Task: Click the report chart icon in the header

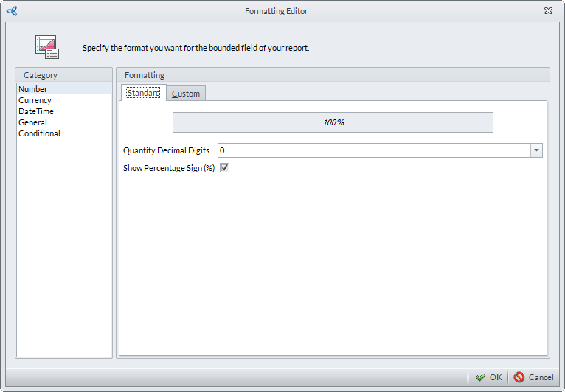Action: click(x=47, y=47)
